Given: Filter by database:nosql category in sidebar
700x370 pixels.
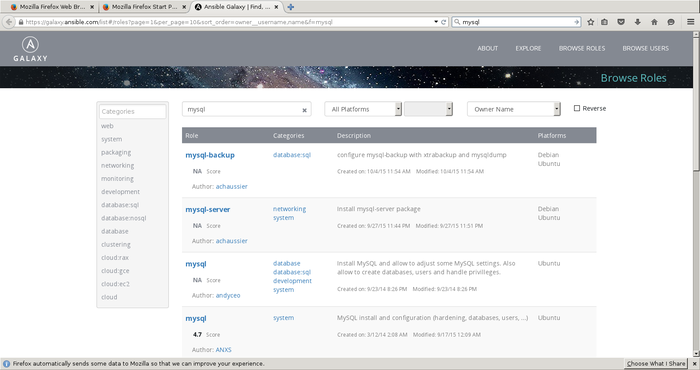Looking at the screenshot, I should point(123,218).
